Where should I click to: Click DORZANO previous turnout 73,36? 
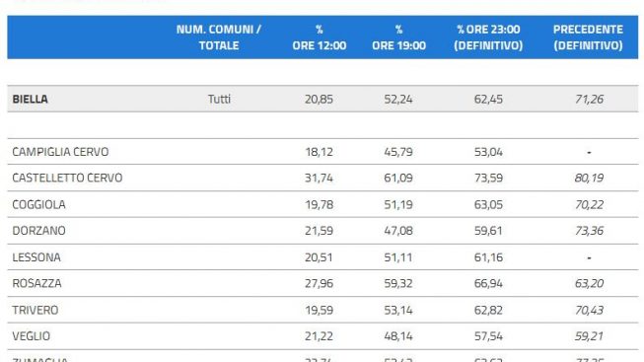pyautogui.click(x=589, y=231)
